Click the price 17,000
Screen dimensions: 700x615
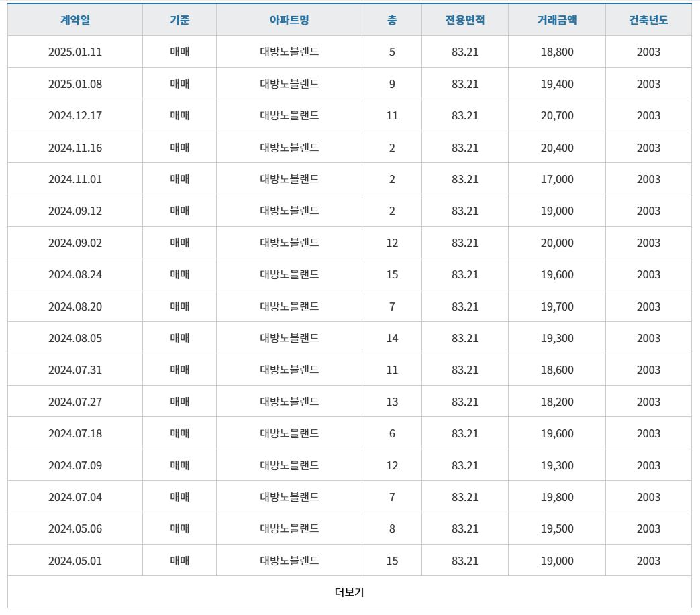557,179
